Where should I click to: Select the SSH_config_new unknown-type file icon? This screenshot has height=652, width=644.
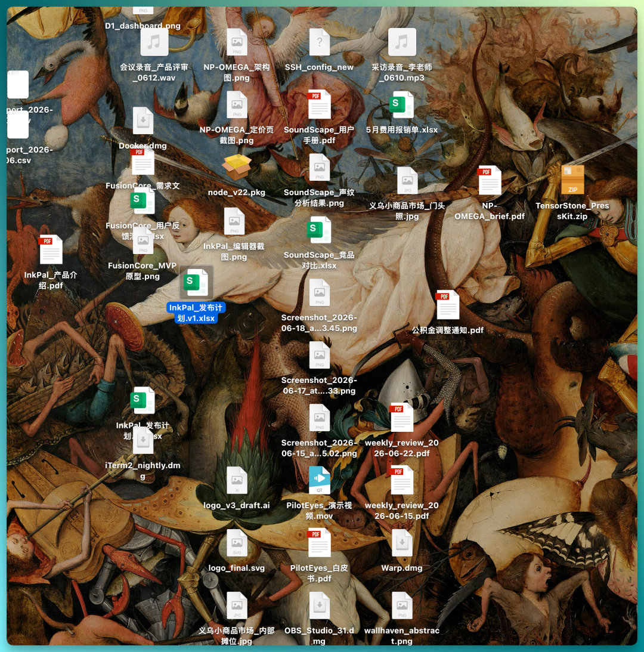319,42
